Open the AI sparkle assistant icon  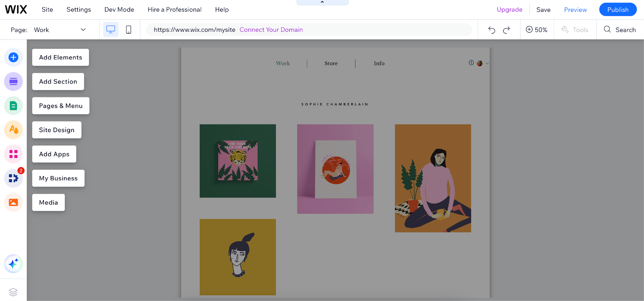pyautogui.click(x=13, y=264)
